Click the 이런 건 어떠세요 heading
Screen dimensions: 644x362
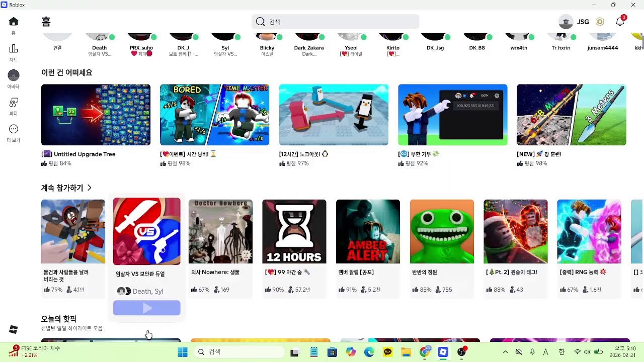pyautogui.click(x=66, y=72)
